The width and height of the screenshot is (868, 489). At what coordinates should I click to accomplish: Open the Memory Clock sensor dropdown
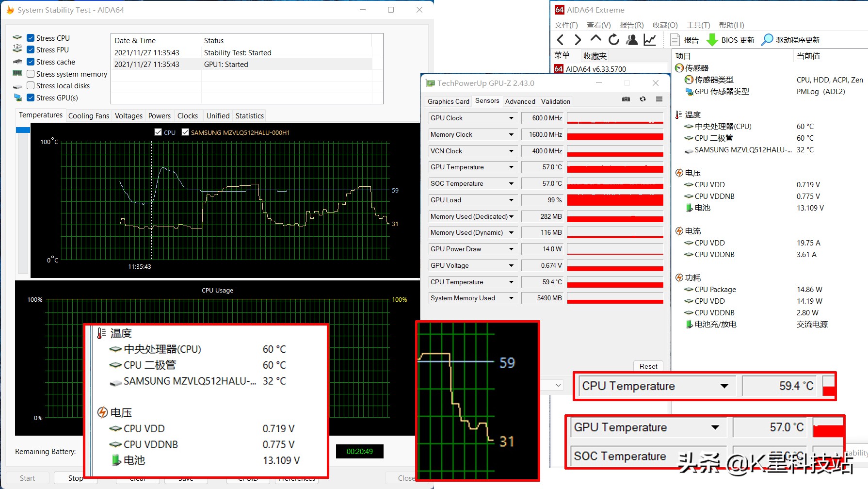click(x=511, y=134)
